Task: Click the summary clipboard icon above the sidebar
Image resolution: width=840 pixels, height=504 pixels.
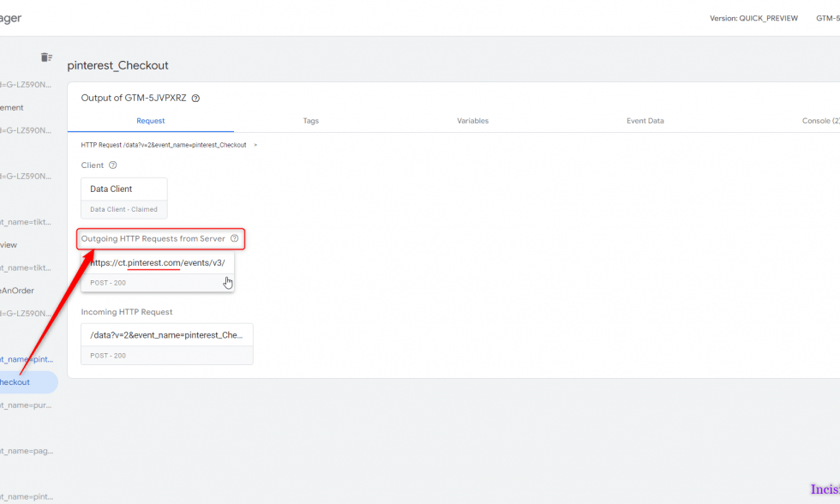Action: pos(46,57)
